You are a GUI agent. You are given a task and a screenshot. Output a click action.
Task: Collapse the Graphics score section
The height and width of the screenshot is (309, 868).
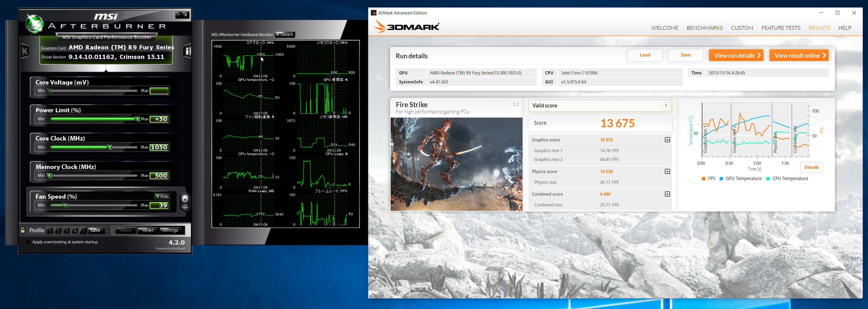coord(667,140)
